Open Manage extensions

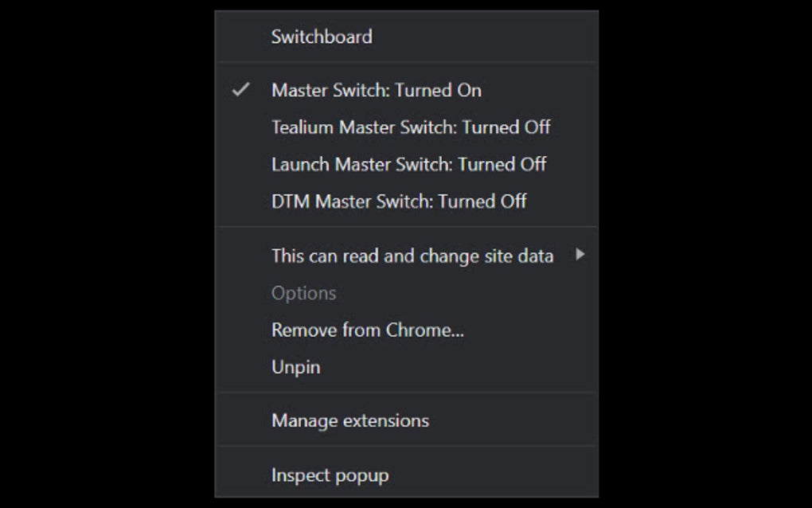[349, 420]
